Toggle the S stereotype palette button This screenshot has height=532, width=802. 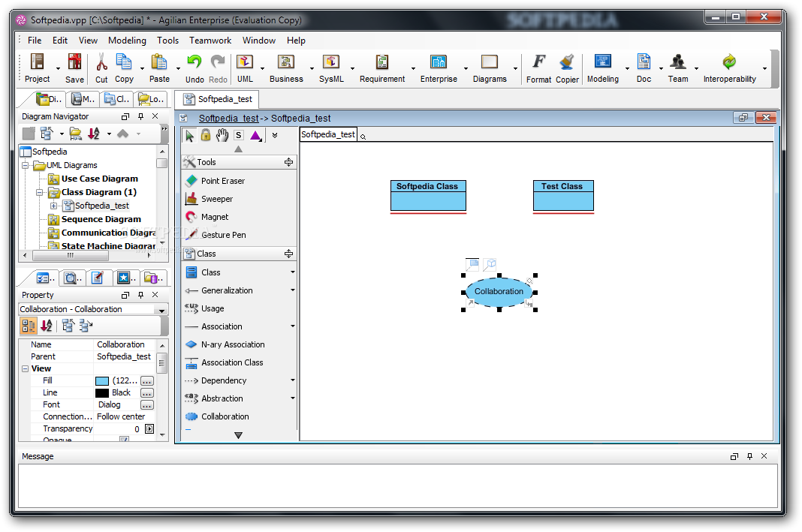pyautogui.click(x=238, y=135)
